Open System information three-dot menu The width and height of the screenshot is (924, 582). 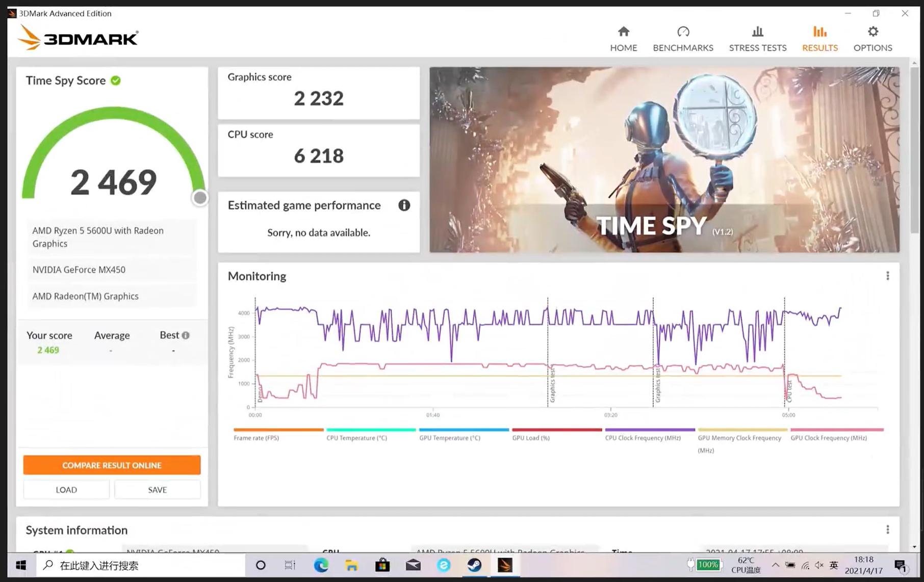tap(887, 530)
